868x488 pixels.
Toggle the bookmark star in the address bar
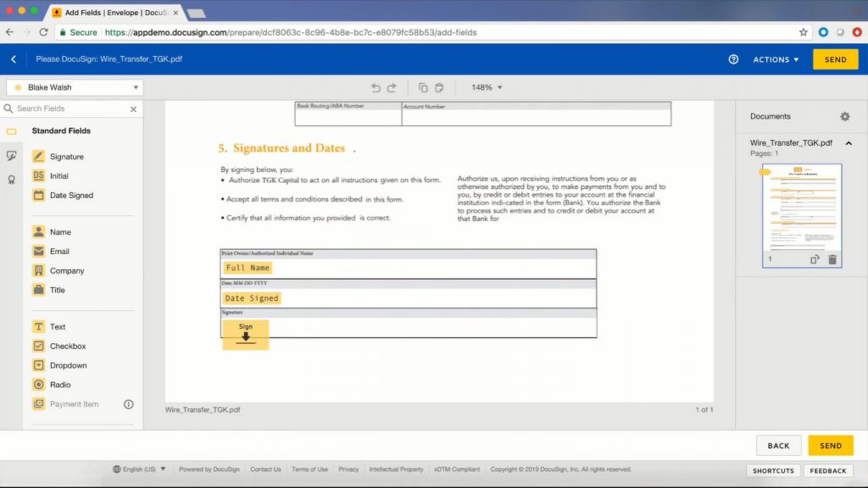click(803, 31)
